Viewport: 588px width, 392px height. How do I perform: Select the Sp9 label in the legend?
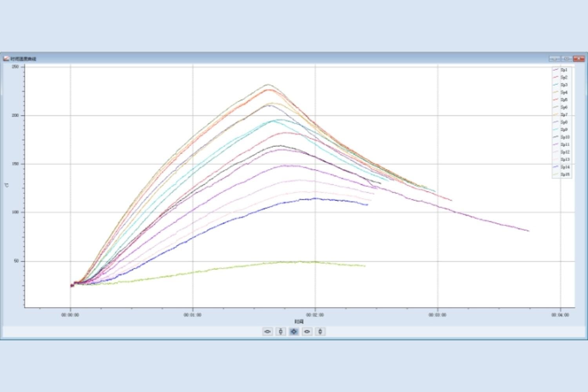tap(564, 130)
